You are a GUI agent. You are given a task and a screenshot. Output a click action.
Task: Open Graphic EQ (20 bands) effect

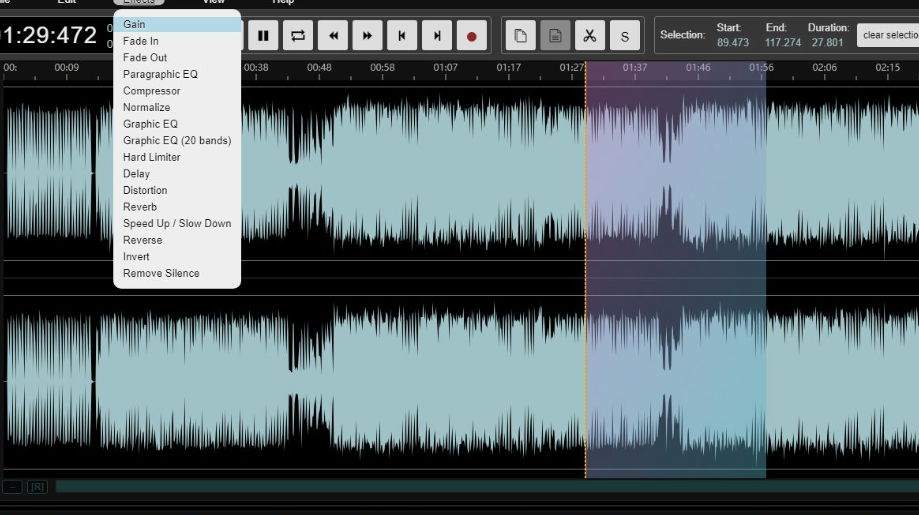click(177, 141)
